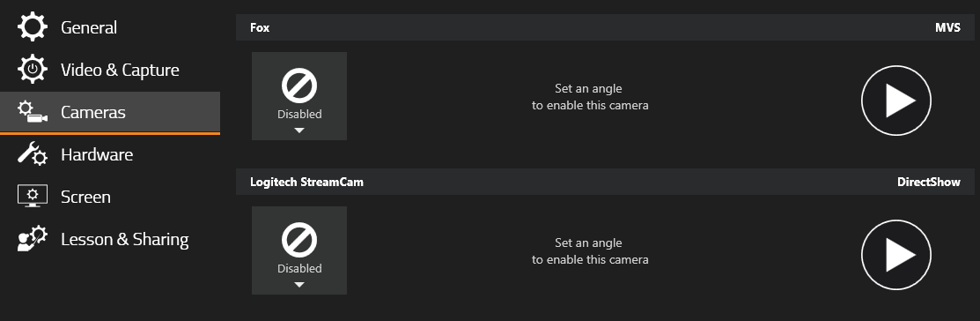Viewport: 980px width, 321px height.
Task: Click the Video & Capture power-gear icon
Action: pyautogui.click(x=33, y=70)
